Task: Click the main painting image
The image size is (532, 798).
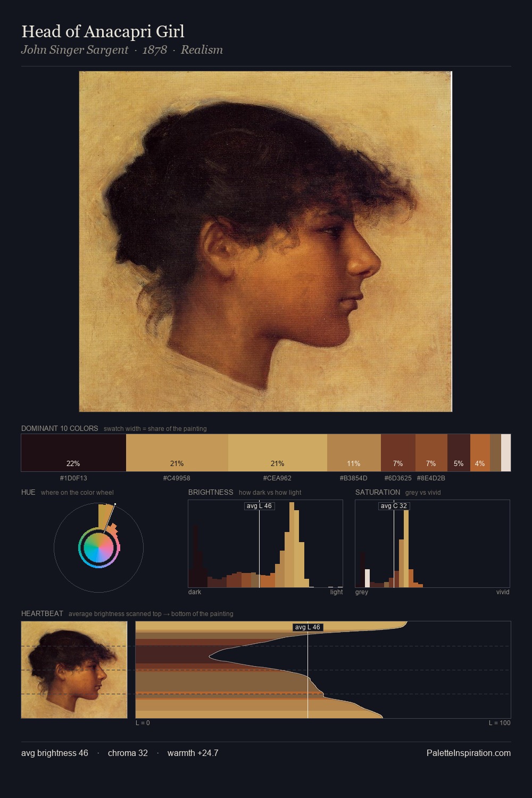Action: [265, 242]
